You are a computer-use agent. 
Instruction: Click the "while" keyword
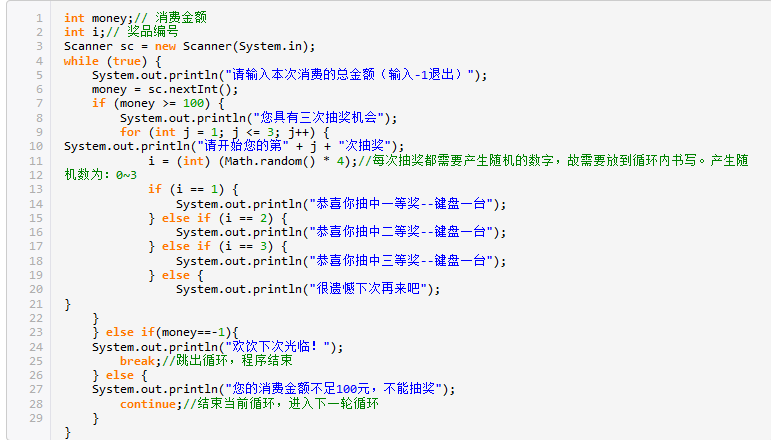[x=81, y=61]
